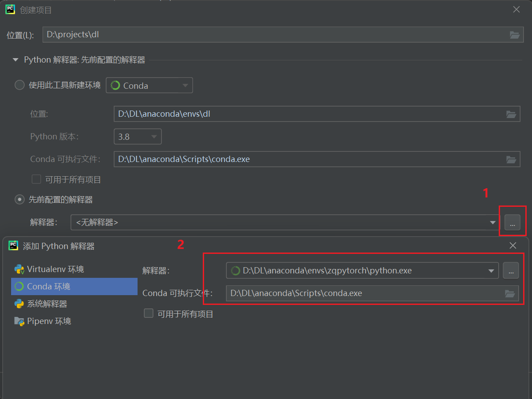Select 先前配置的解释器 radio button
Screen dimensions: 532x399
coord(20,200)
